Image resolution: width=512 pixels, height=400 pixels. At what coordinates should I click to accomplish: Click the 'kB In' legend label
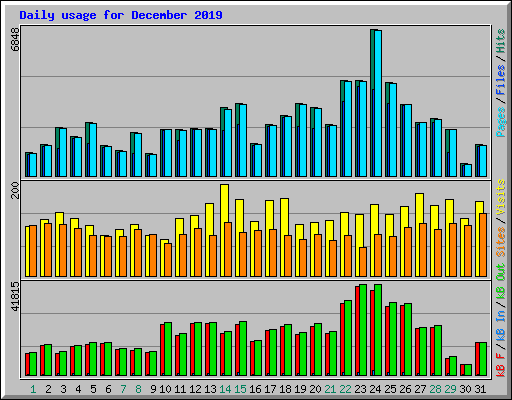[x=501, y=325]
